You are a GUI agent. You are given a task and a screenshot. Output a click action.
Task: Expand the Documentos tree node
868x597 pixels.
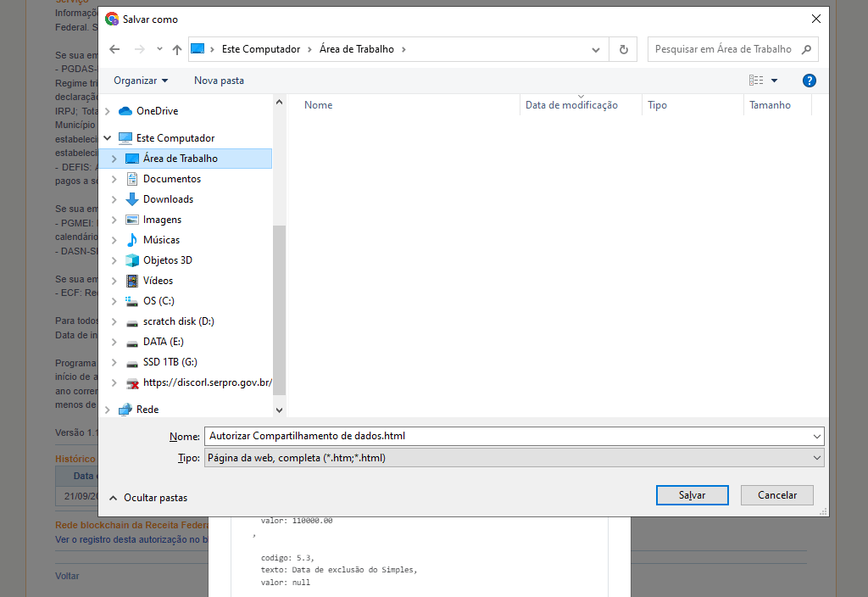pyautogui.click(x=114, y=179)
